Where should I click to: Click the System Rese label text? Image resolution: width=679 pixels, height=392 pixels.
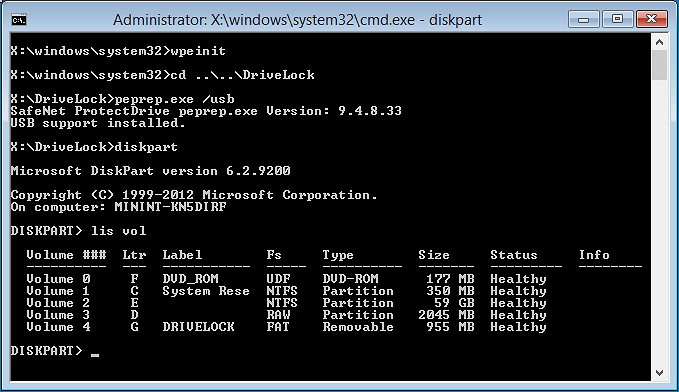(206, 291)
